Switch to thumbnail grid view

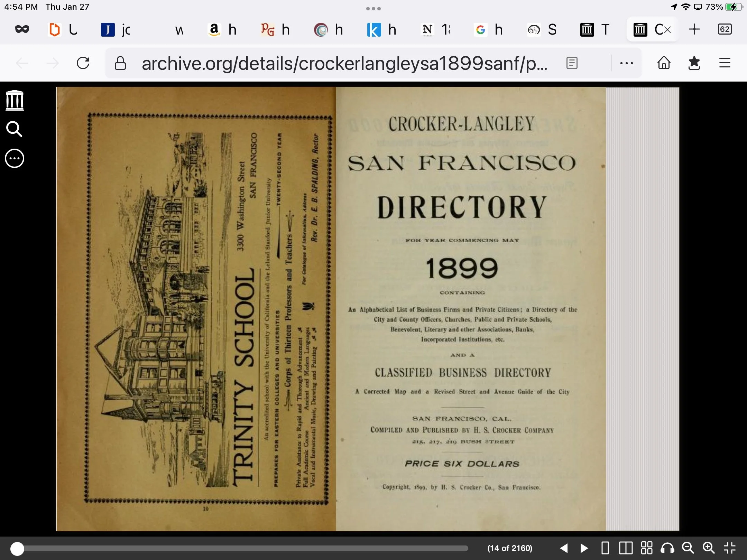(646, 548)
